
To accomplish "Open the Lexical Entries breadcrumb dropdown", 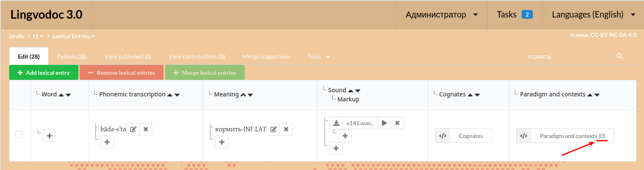I will [73, 36].
